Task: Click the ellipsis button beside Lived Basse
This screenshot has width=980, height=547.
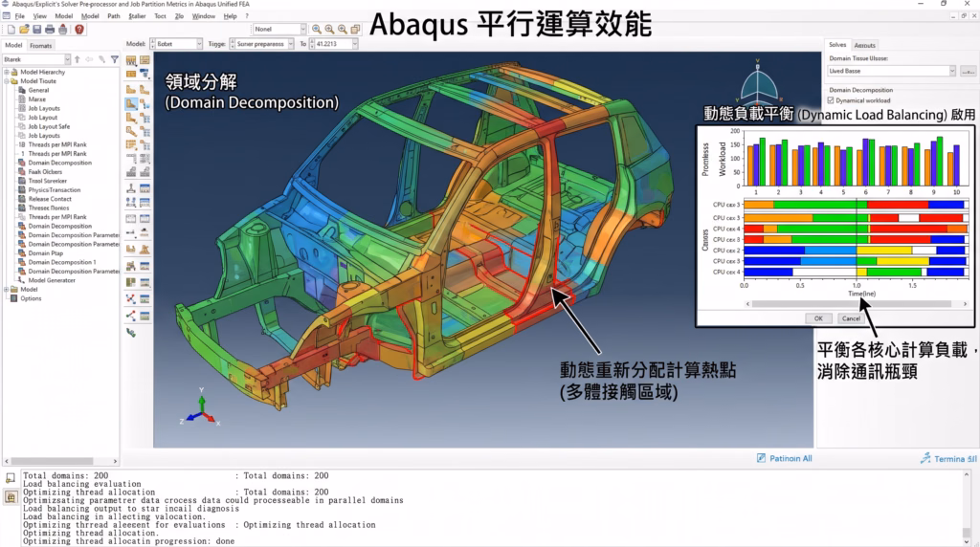Action: tap(969, 71)
